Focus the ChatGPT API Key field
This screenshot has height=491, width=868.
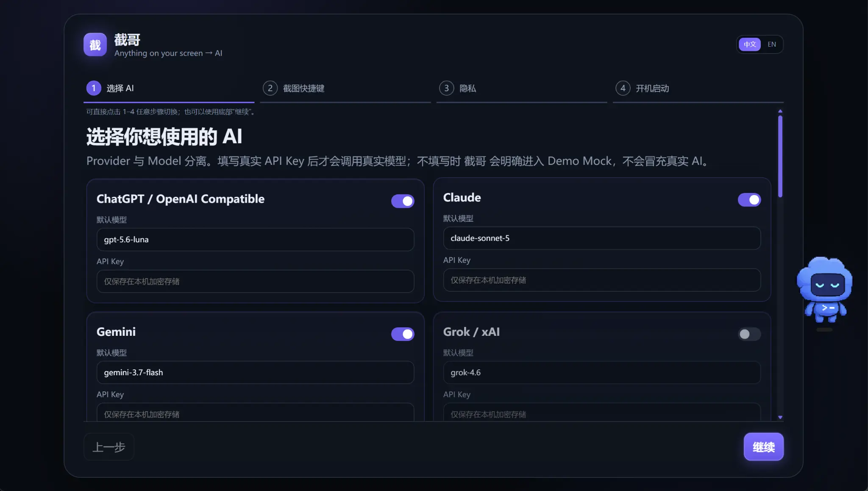click(x=255, y=282)
